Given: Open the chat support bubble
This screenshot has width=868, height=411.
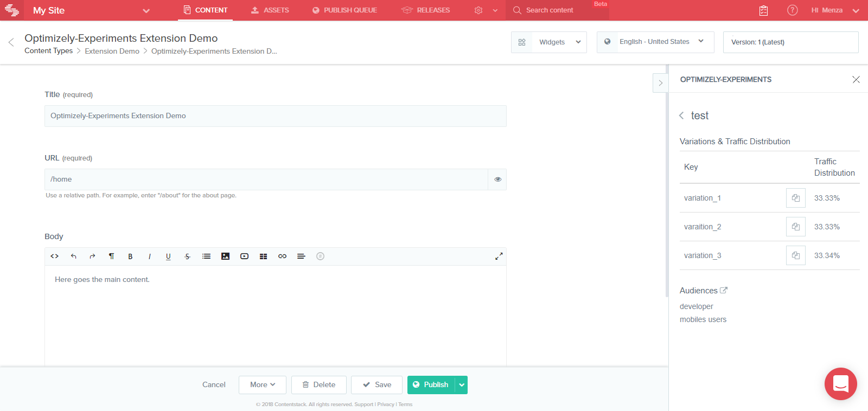Looking at the screenshot, I should (x=841, y=384).
